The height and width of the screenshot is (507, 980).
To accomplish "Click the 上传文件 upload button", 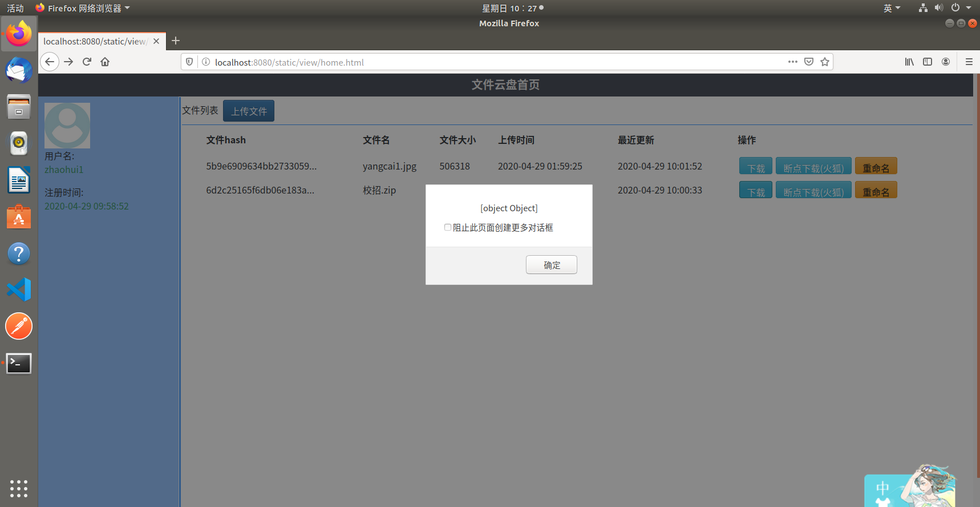I will 249,111.
